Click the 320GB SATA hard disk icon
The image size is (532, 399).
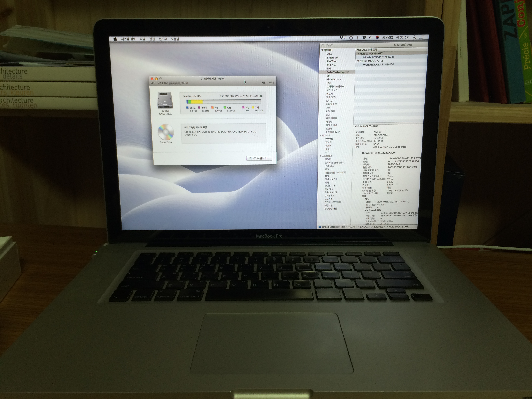[x=165, y=100]
